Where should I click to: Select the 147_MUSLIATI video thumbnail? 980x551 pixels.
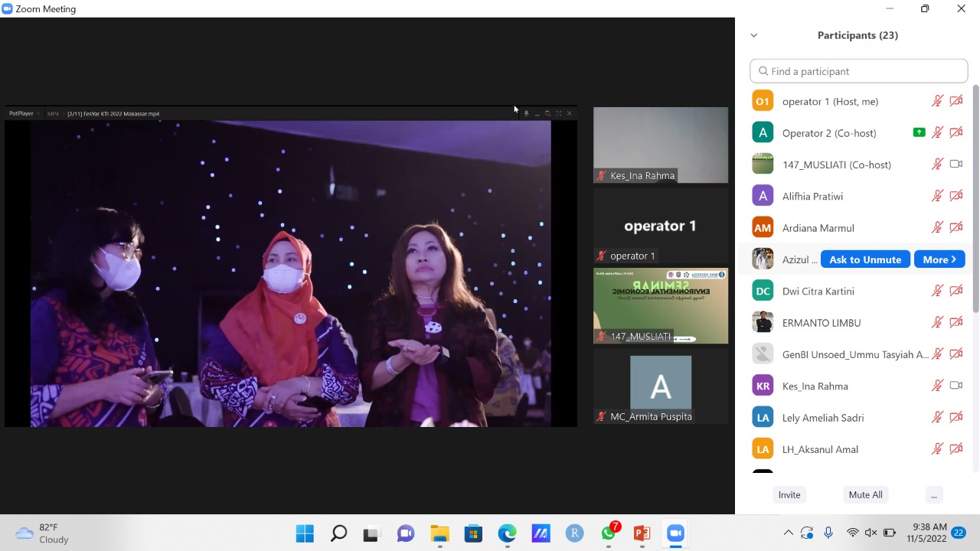661,305
